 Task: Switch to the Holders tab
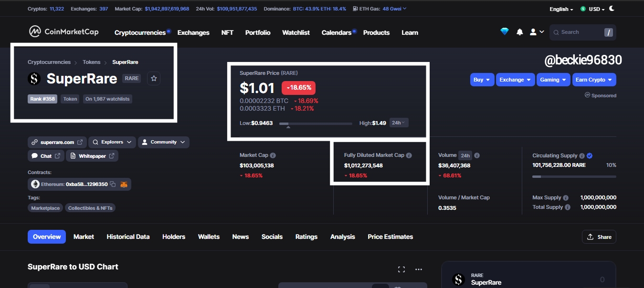coord(174,237)
